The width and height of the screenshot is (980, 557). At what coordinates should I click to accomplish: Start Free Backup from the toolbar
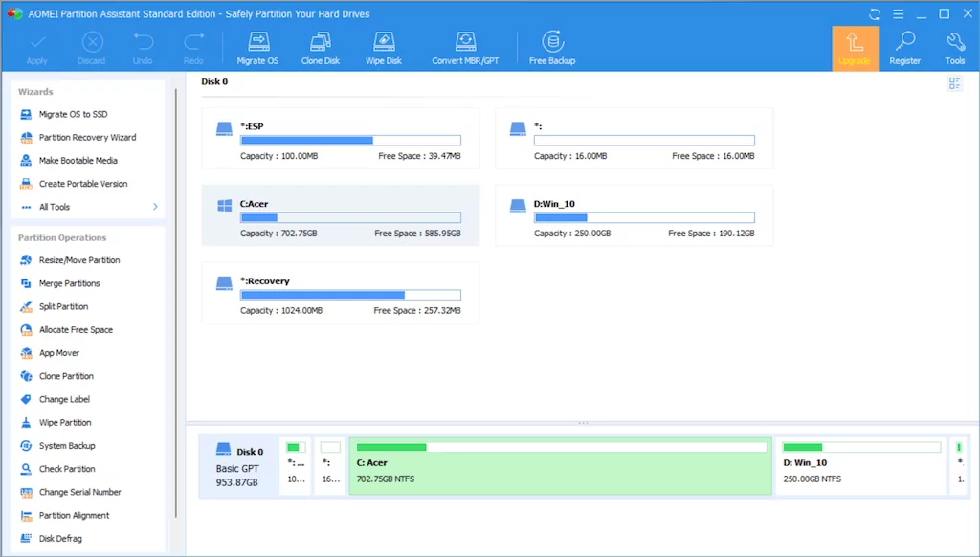coord(552,48)
